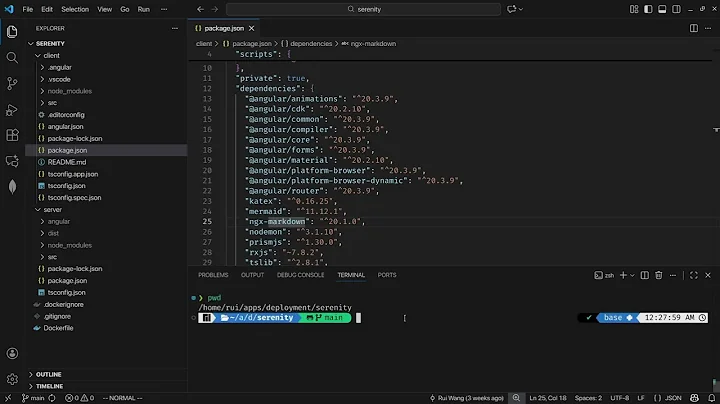Image resolution: width=720 pixels, height=404 pixels.
Task: Open the Chat view icon in activity bar
Action: pyautogui.click(x=12, y=161)
